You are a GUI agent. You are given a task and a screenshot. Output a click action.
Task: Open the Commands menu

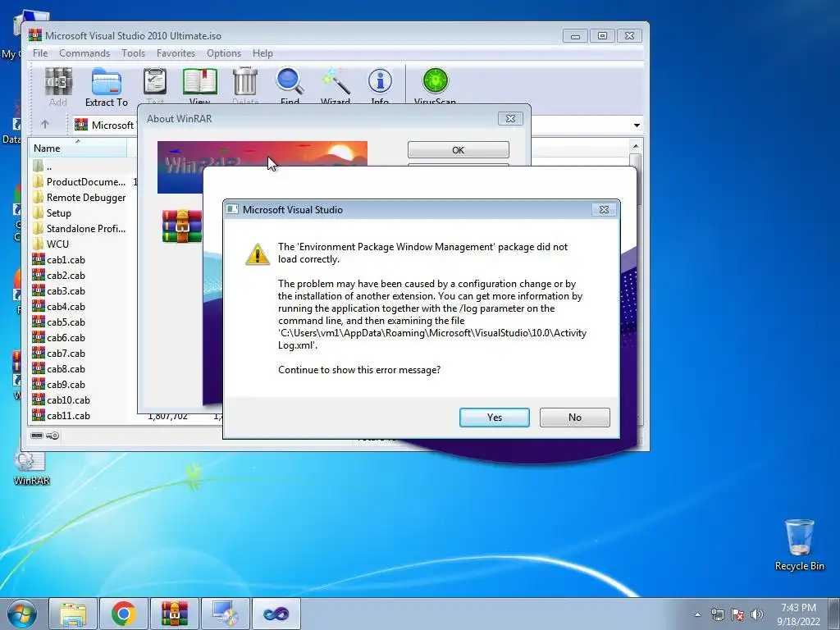click(x=84, y=53)
